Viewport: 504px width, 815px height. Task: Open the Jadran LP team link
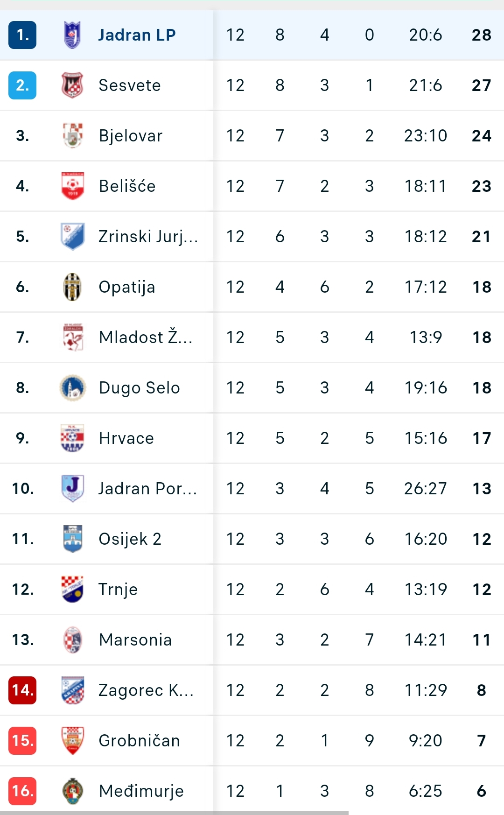[x=137, y=35]
